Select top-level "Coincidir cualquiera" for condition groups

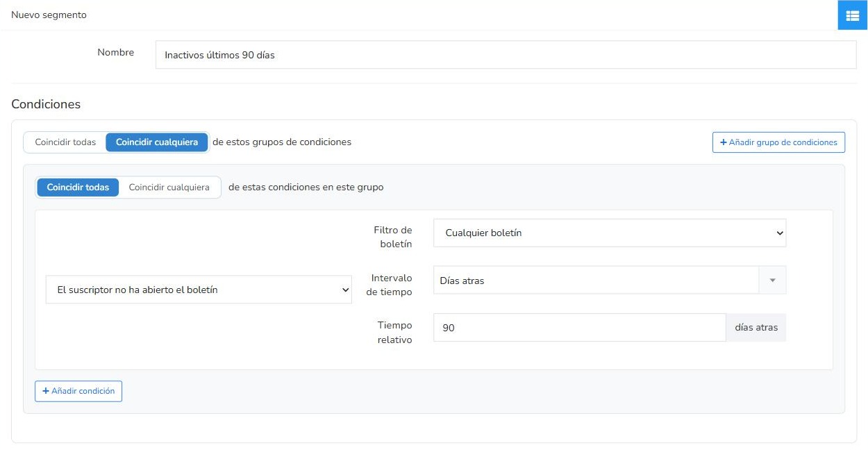point(157,142)
